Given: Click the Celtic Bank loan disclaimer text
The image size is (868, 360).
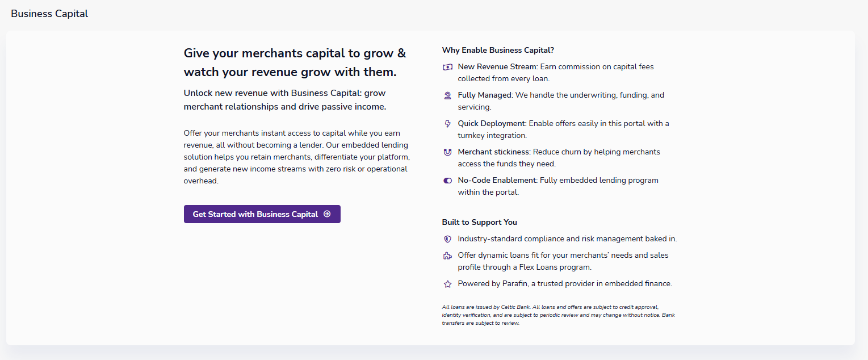Looking at the screenshot, I should click(x=558, y=315).
